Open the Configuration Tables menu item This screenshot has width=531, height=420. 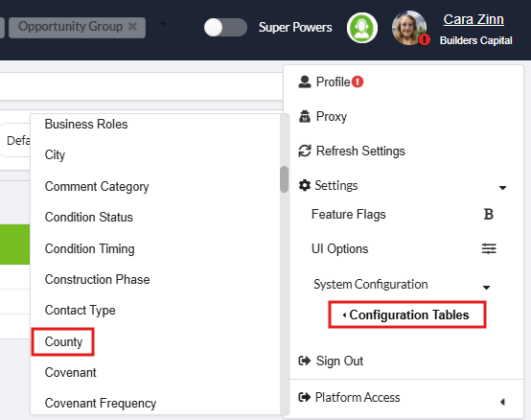coord(407,315)
